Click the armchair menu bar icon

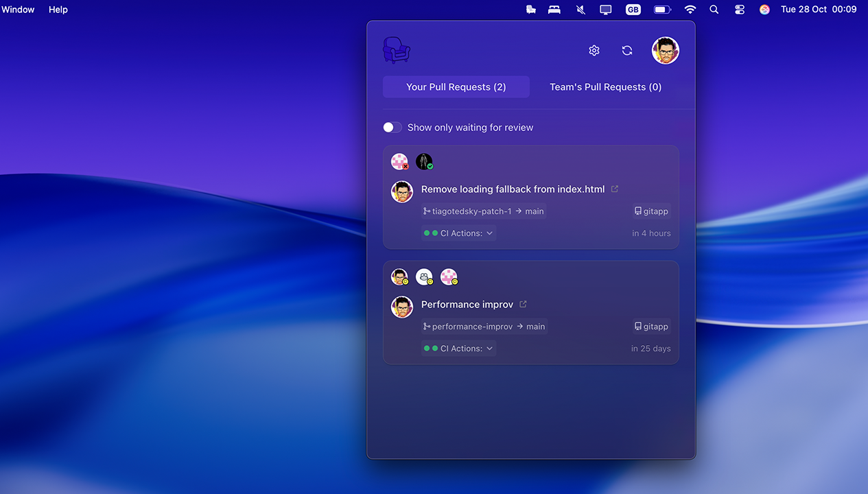(530, 10)
